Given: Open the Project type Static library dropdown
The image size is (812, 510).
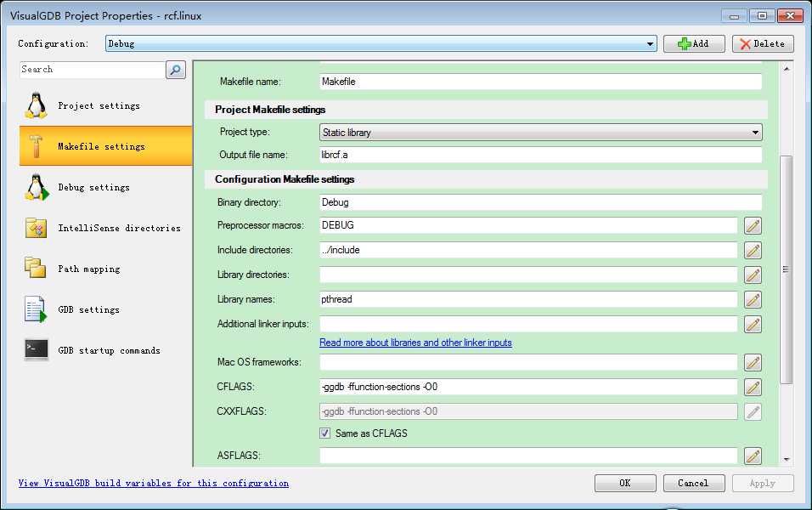Looking at the screenshot, I should coord(541,133).
